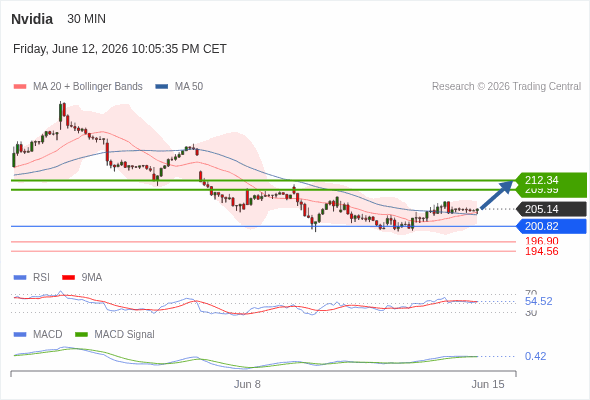This screenshot has width=590, height=400.
Task: Click the MACD legend blue marker
Action: click(20, 335)
